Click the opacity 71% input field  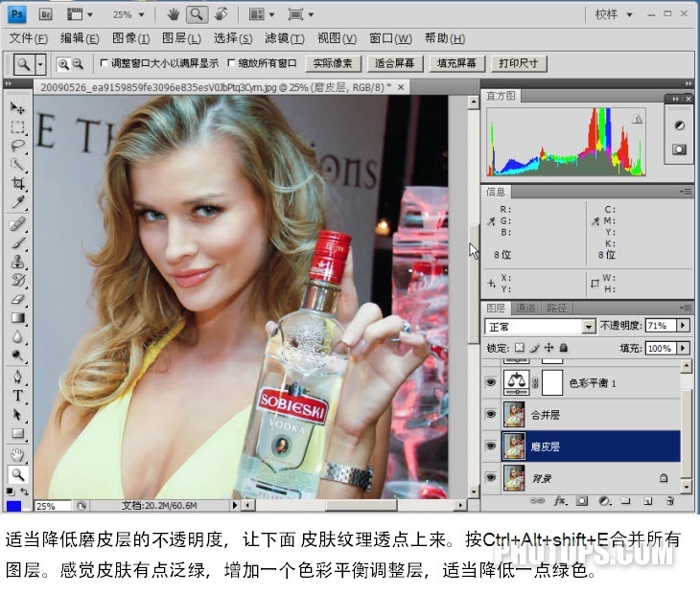pyautogui.click(x=661, y=326)
